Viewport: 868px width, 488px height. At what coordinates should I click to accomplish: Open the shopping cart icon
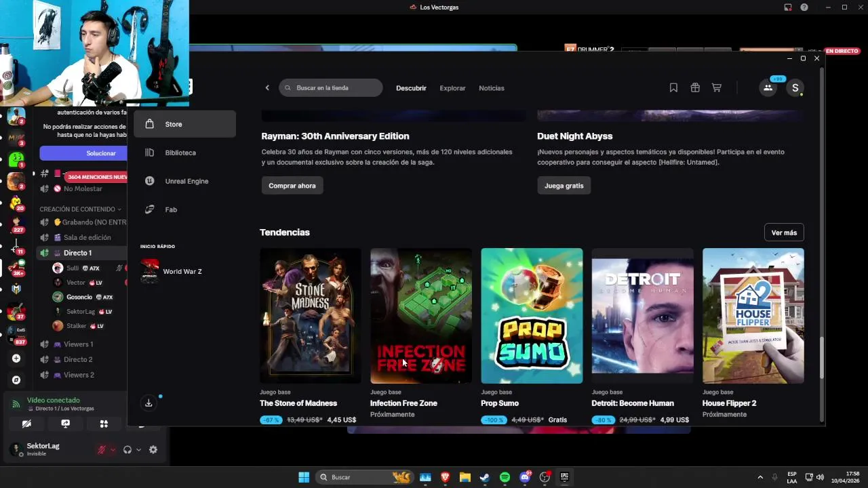(x=716, y=87)
